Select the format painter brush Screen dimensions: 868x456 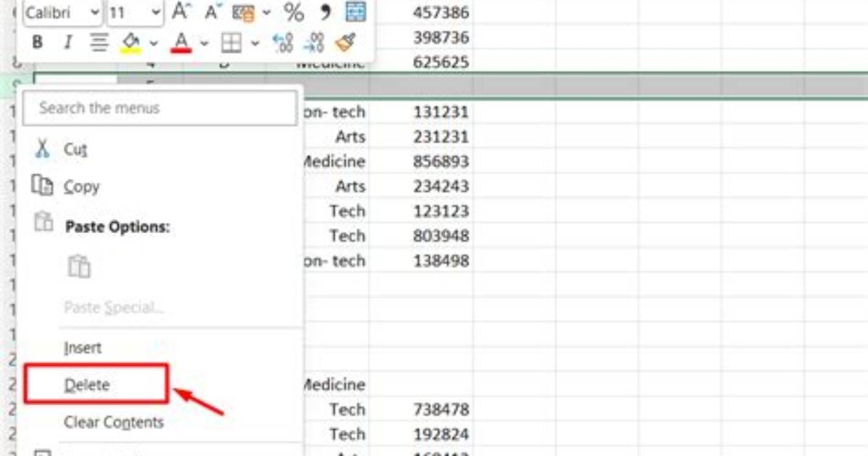click(x=345, y=43)
